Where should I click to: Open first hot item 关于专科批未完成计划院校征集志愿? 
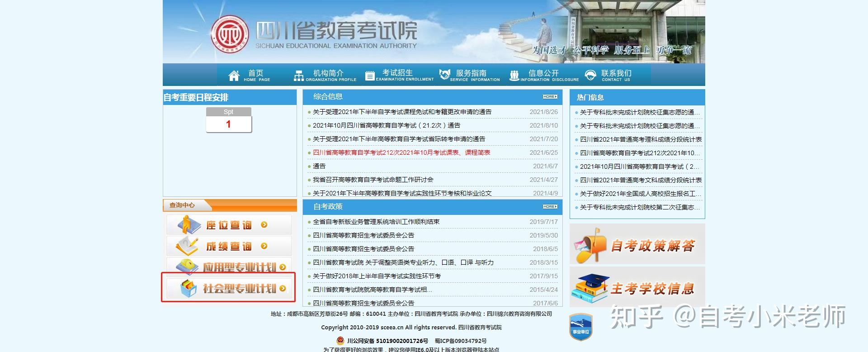[x=640, y=112]
